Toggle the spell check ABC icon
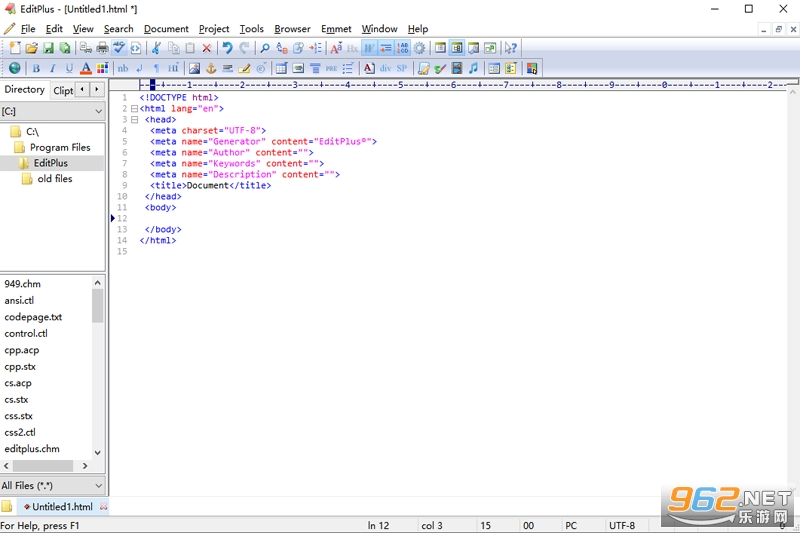800x533 pixels. click(x=119, y=48)
